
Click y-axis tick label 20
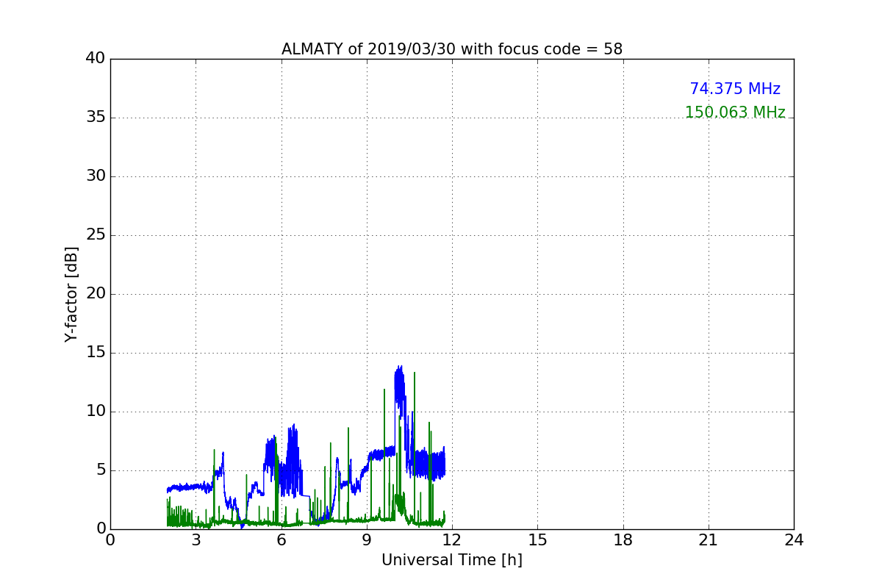click(96, 294)
